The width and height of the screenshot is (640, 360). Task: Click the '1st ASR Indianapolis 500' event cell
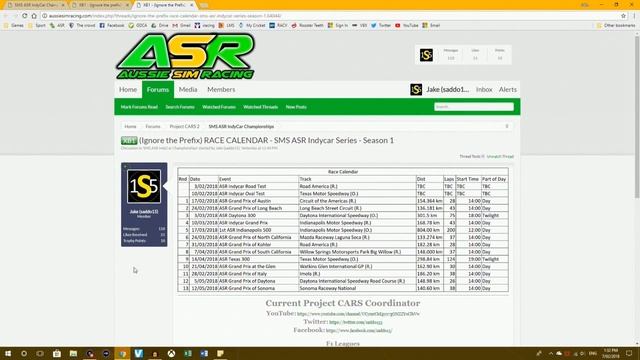click(258, 230)
